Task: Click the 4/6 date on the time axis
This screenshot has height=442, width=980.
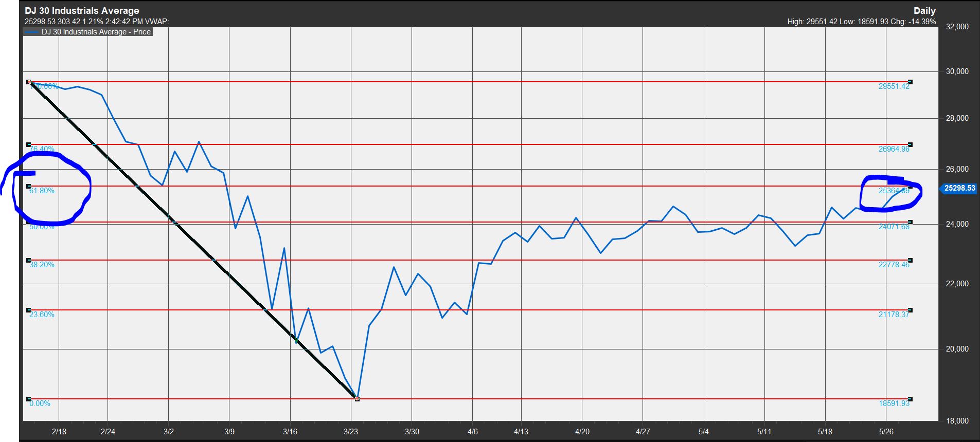Action: (473, 432)
